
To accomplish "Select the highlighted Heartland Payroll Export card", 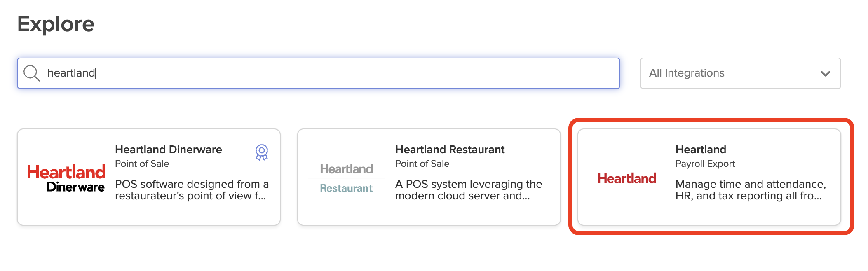I will coord(709,177).
